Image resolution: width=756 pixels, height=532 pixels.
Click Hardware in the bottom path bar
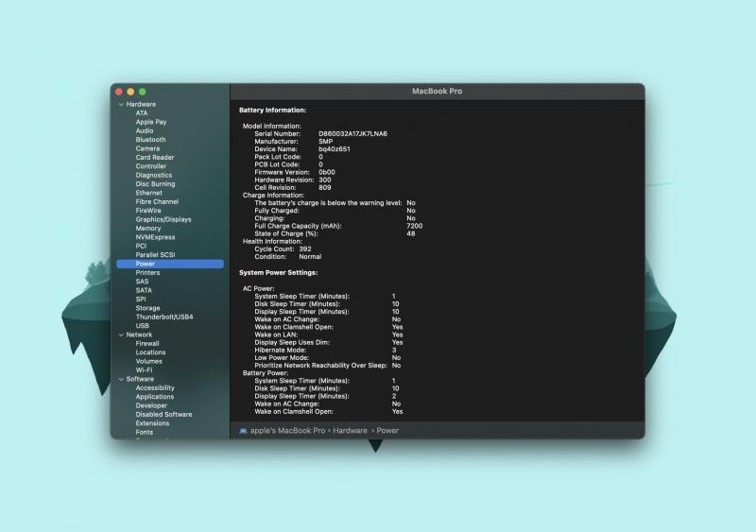point(350,431)
